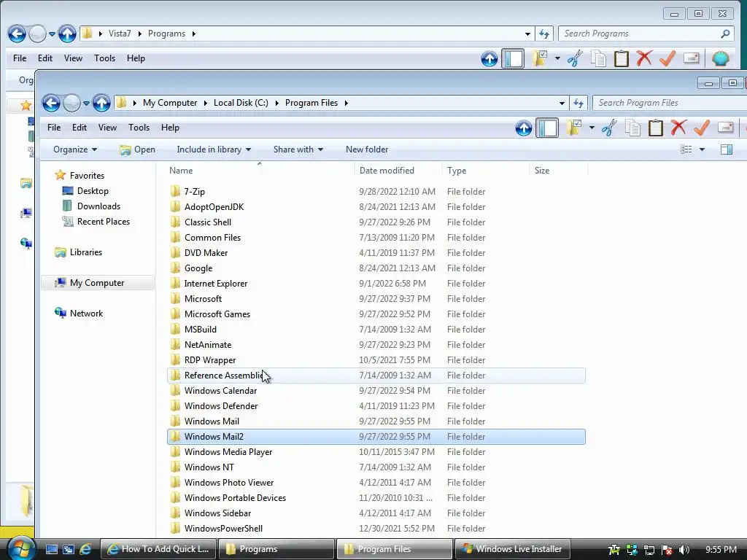Select Recent Places in navigation pane
This screenshot has width=747, height=560.
(x=103, y=222)
